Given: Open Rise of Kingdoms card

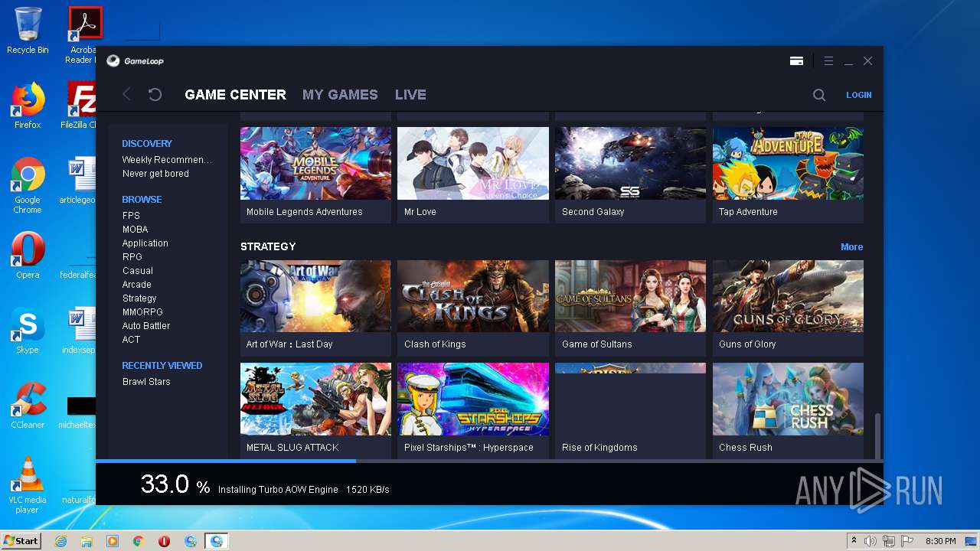Looking at the screenshot, I should (x=630, y=410).
